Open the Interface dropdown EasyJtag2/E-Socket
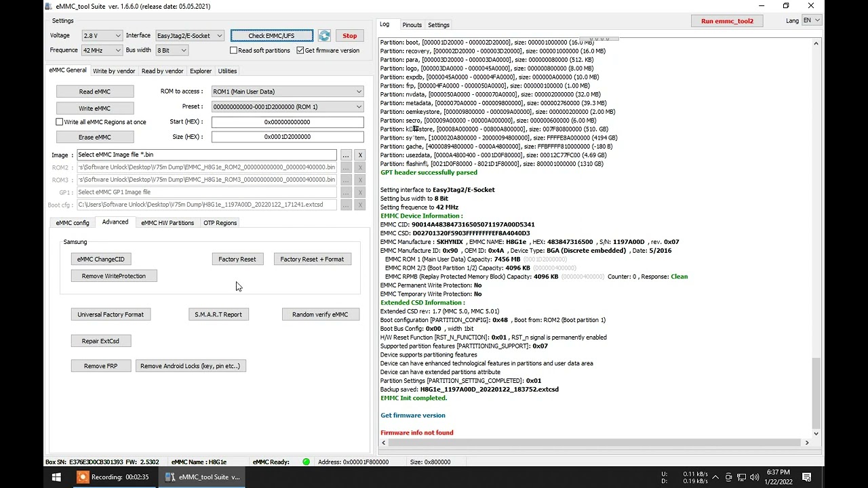The width and height of the screenshot is (868, 488). pyautogui.click(x=190, y=36)
